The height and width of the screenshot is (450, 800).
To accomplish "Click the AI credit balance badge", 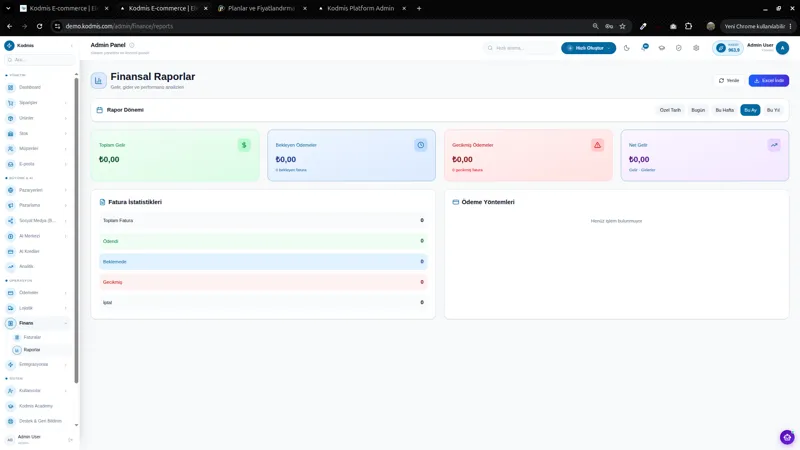I will tap(728, 48).
